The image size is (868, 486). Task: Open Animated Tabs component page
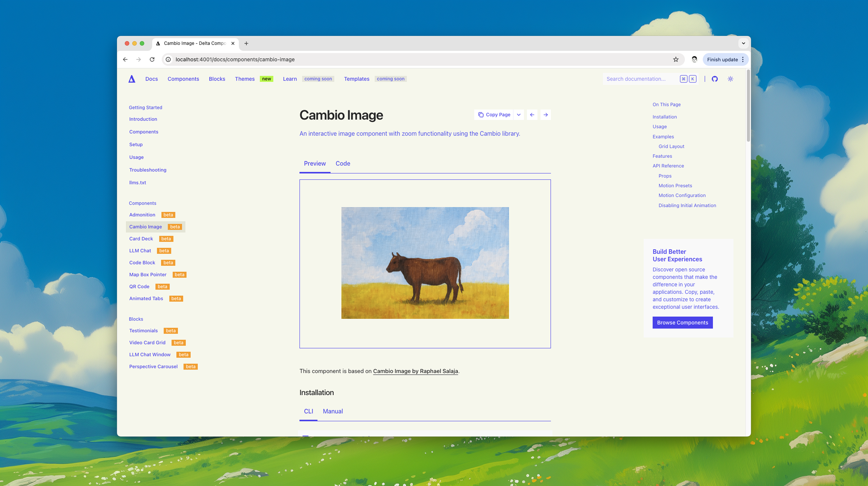coord(146,298)
